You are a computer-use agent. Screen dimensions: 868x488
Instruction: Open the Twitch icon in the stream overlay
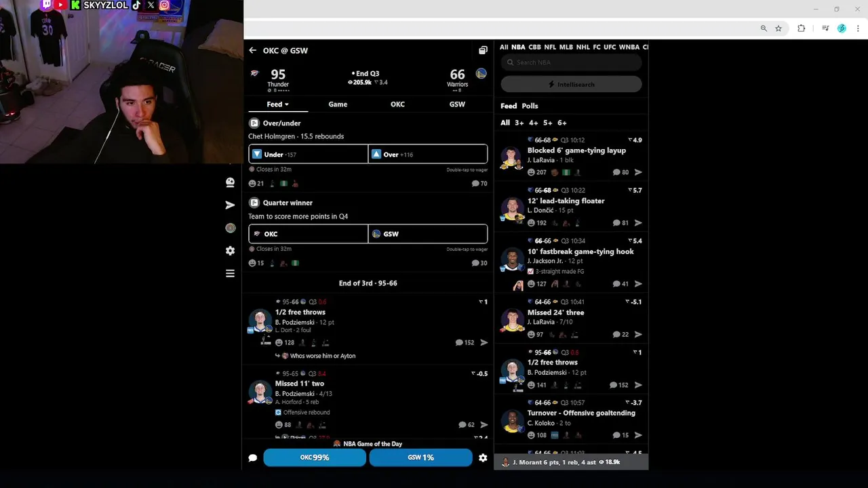tap(47, 5)
